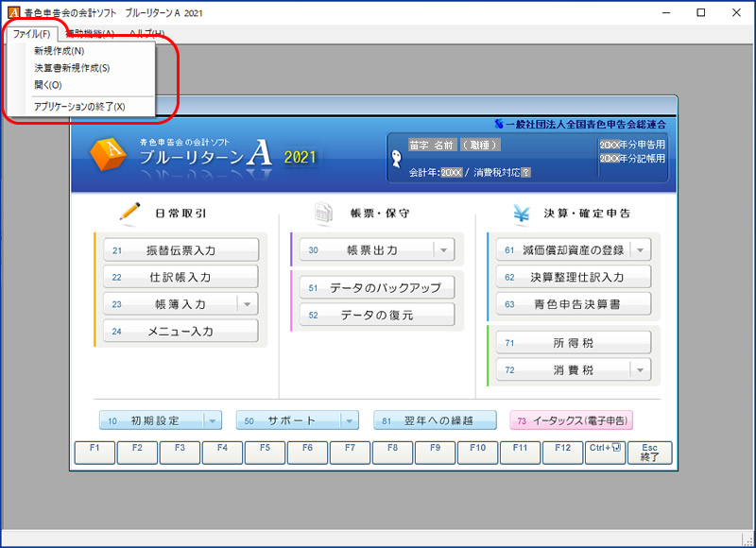756x548 pixels.
Task: Choose 決算書新規作成(S) in the File menu
Action: 72,68
